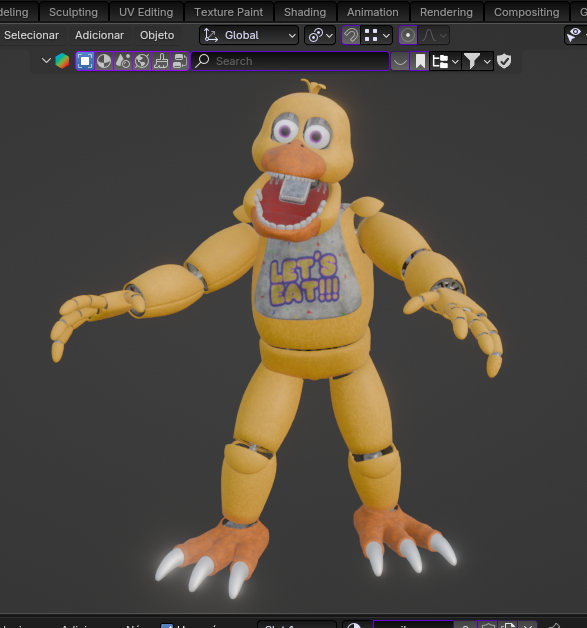The image size is (587, 628).
Task: Open the Compositing workspace tab
Action: 527,12
